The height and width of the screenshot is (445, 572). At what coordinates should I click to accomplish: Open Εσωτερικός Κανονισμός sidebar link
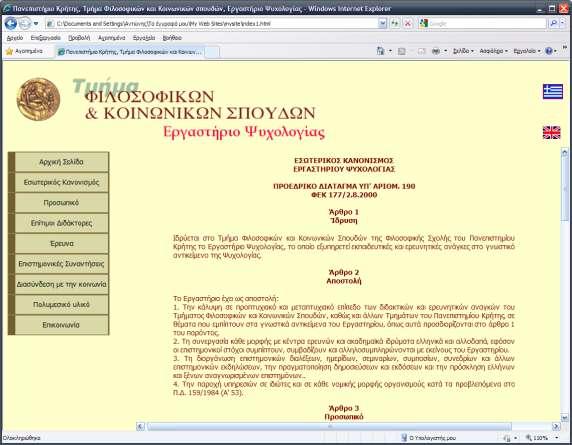pyautogui.click(x=61, y=182)
